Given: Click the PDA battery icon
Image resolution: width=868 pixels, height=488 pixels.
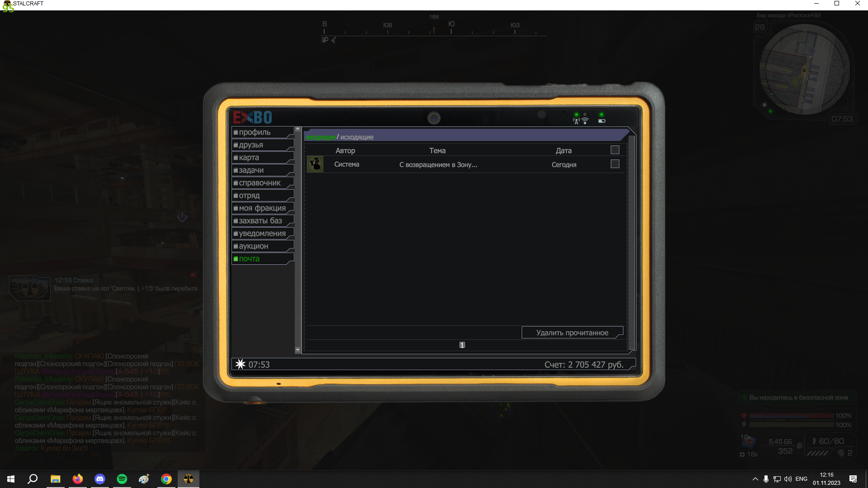Looking at the screenshot, I should point(602,121).
